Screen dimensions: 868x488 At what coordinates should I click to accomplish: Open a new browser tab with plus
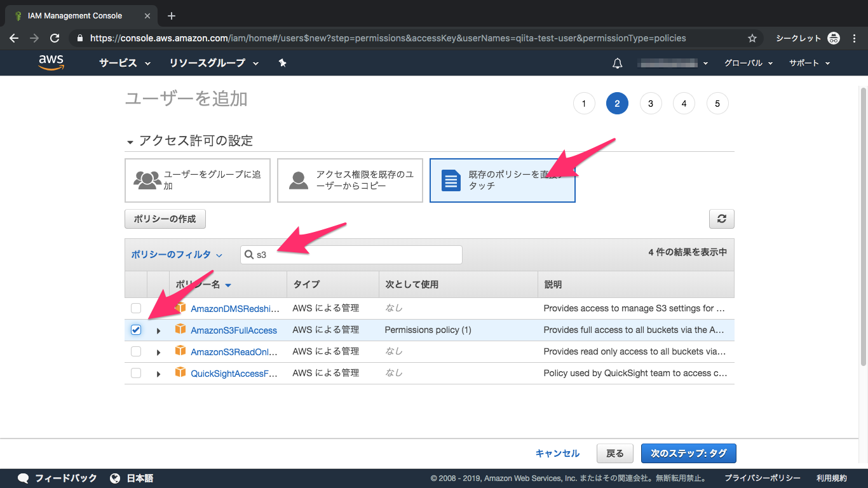click(172, 16)
